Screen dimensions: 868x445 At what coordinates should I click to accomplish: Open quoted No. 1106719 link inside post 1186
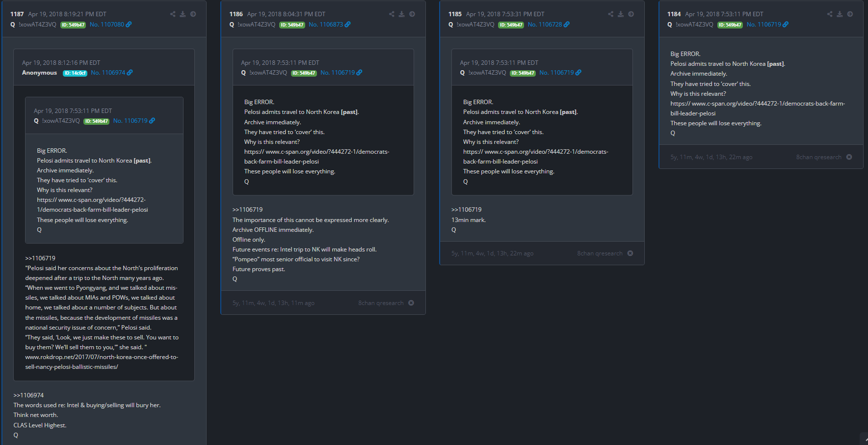(x=338, y=73)
